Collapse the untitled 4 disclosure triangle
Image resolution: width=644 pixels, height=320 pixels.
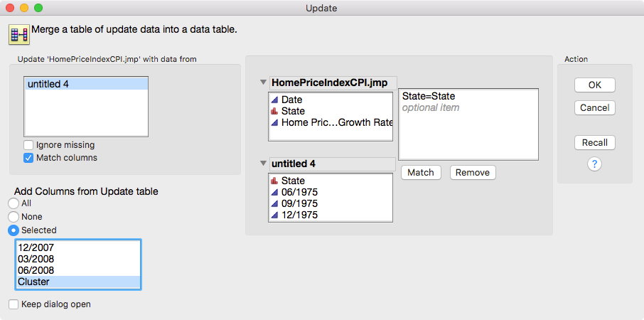point(264,164)
